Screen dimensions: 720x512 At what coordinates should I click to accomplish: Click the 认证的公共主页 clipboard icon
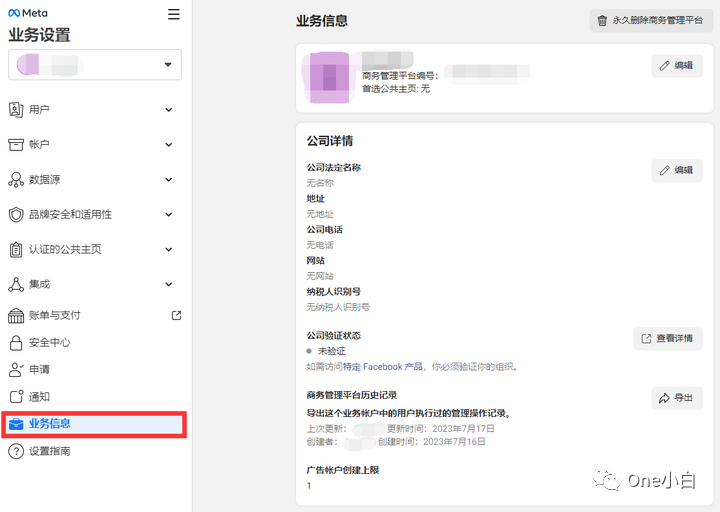click(x=16, y=249)
